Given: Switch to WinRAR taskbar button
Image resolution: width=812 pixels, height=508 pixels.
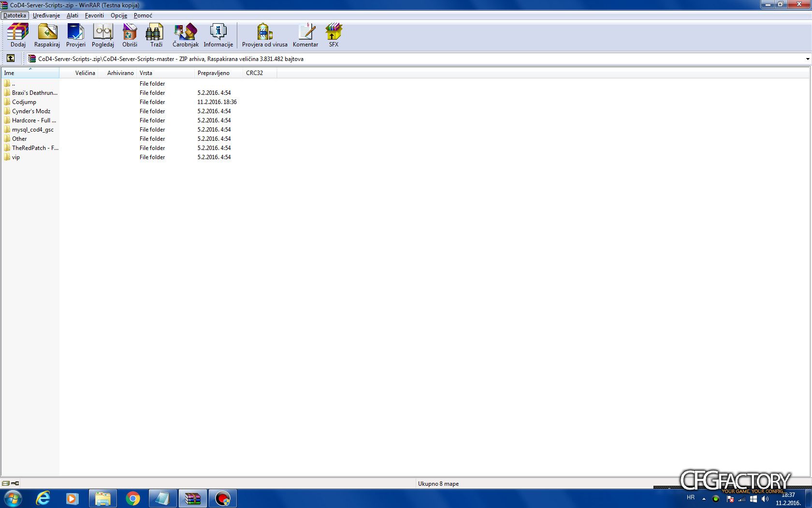Looking at the screenshot, I should pyautogui.click(x=192, y=498).
